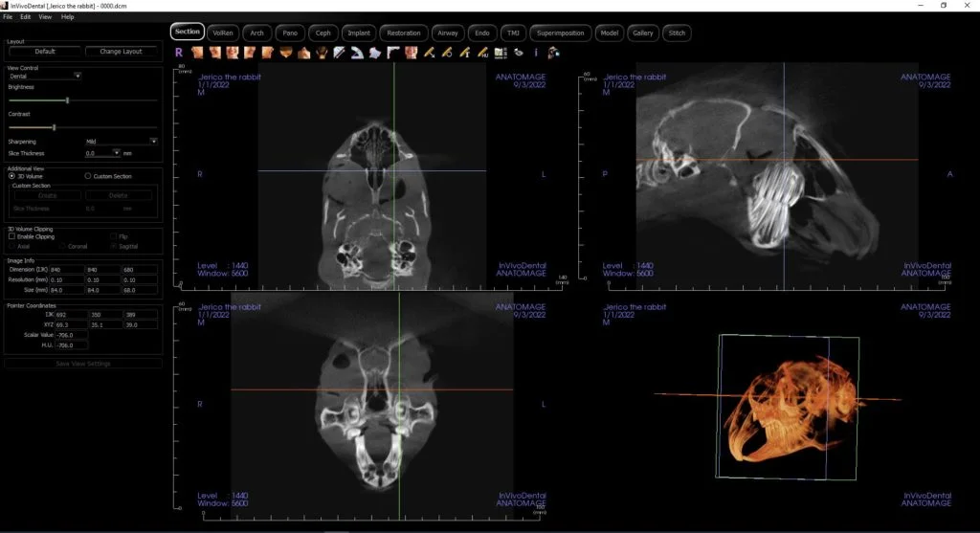Viewport: 980px width, 533px height.
Task: Select the first skull orientation view icon
Action: [196, 52]
